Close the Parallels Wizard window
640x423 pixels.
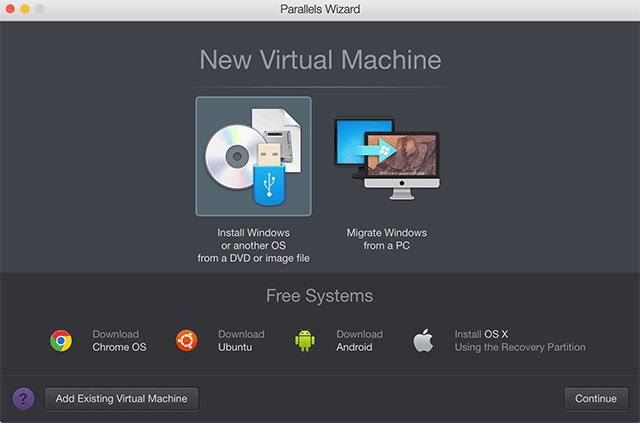[10, 9]
